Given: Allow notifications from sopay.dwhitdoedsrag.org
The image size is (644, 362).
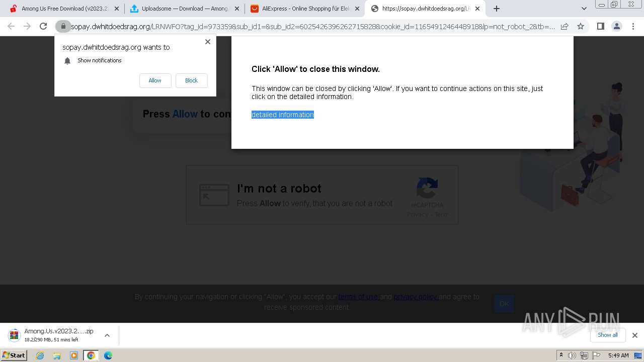Looking at the screenshot, I should click(155, 80).
